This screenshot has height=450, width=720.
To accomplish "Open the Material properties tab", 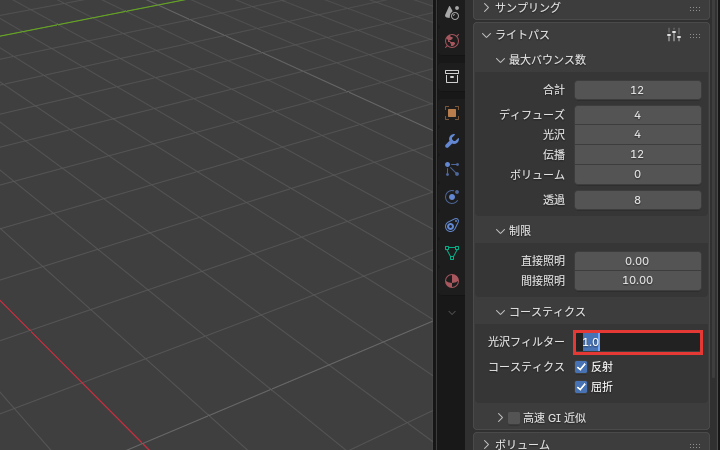I will (452, 281).
